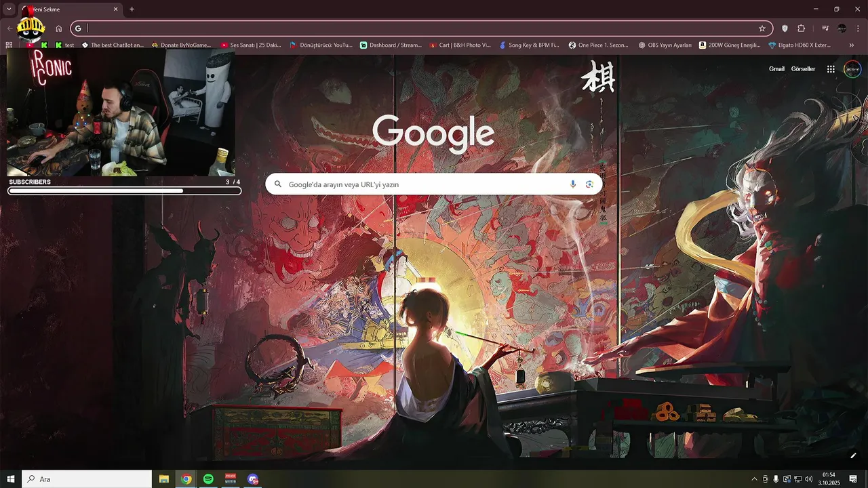Open the Dashboard / Stream bookmark
The width and height of the screenshot is (868, 488).
[391, 45]
